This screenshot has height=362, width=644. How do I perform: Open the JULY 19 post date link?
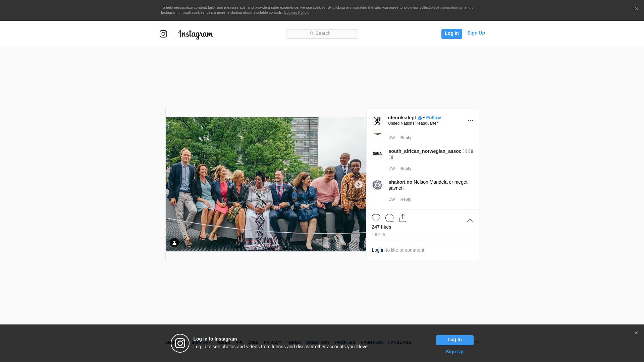(378, 235)
